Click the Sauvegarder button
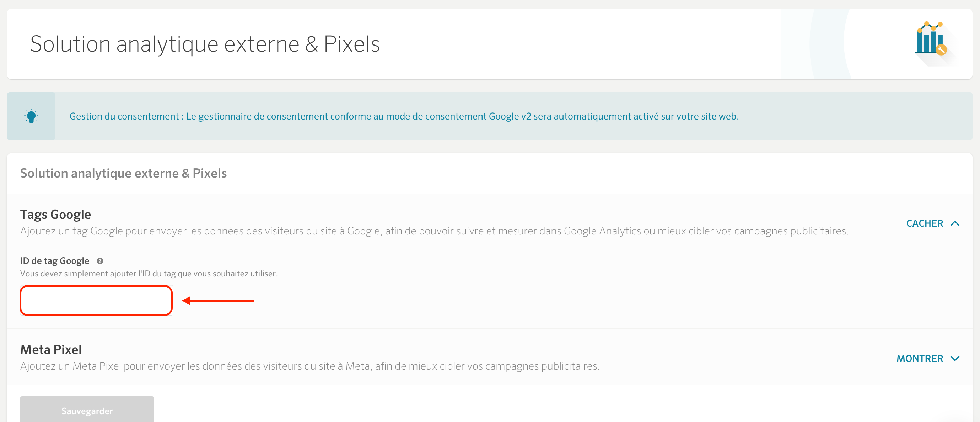This screenshot has height=422, width=980. point(87,410)
